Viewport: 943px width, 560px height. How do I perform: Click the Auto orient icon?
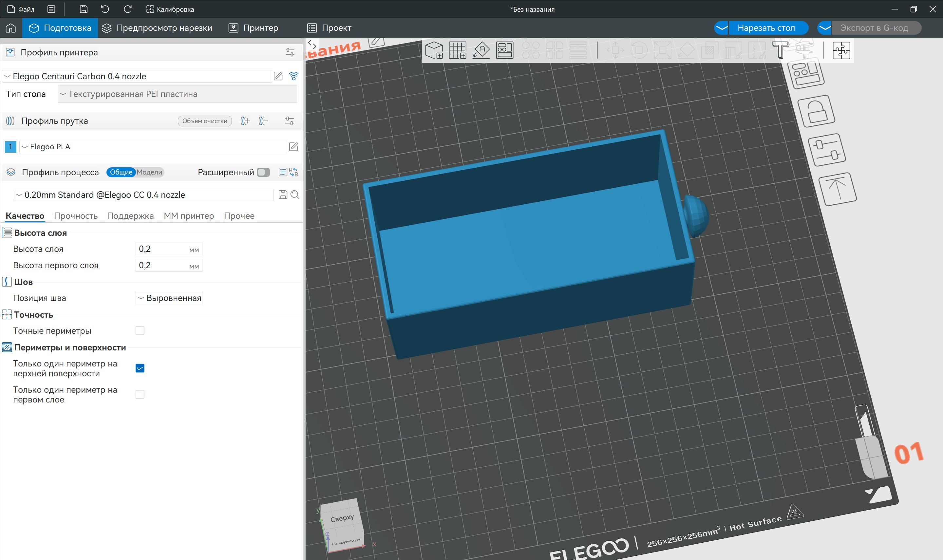(x=481, y=50)
